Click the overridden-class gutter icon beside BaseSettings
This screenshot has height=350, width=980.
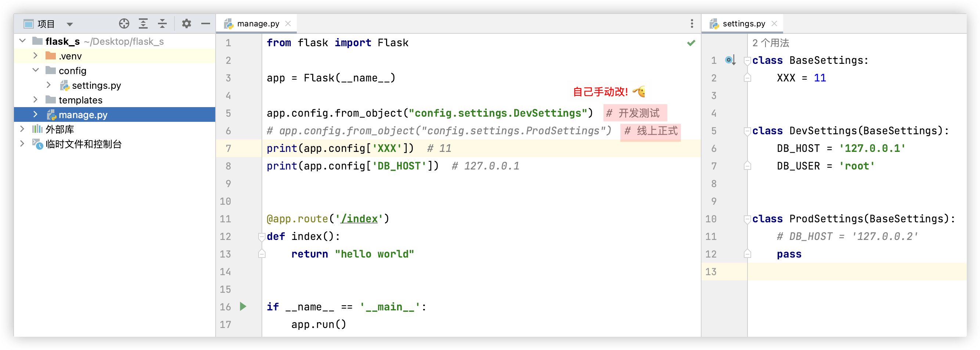(x=729, y=60)
